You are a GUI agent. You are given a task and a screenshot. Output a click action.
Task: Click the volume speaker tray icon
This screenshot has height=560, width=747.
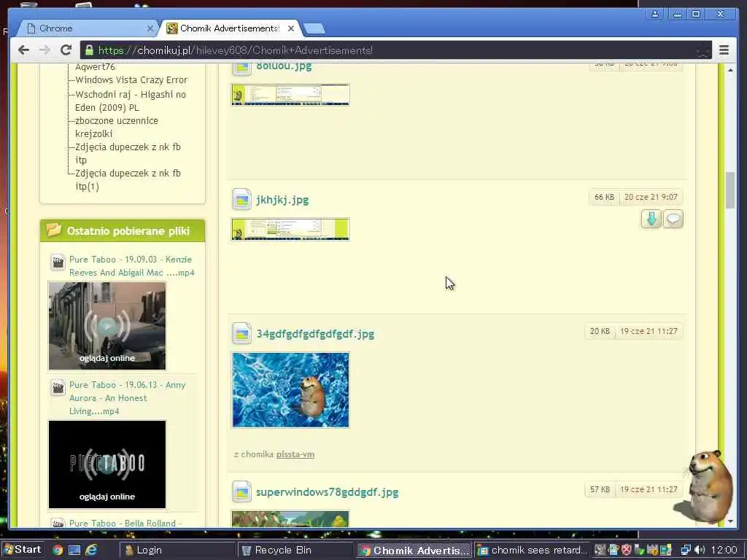click(x=700, y=551)
